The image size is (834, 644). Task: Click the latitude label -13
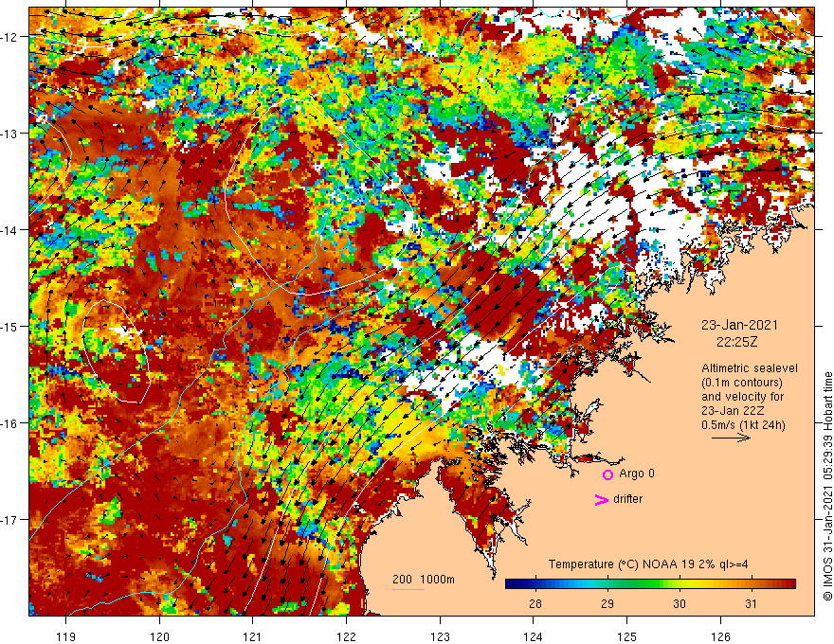pos(10,134)
